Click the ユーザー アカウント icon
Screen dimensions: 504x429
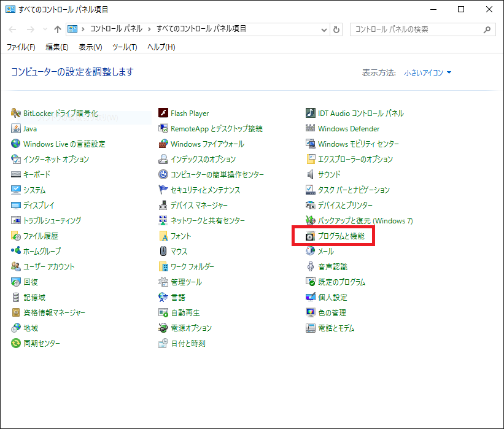(x=16, y=266)
